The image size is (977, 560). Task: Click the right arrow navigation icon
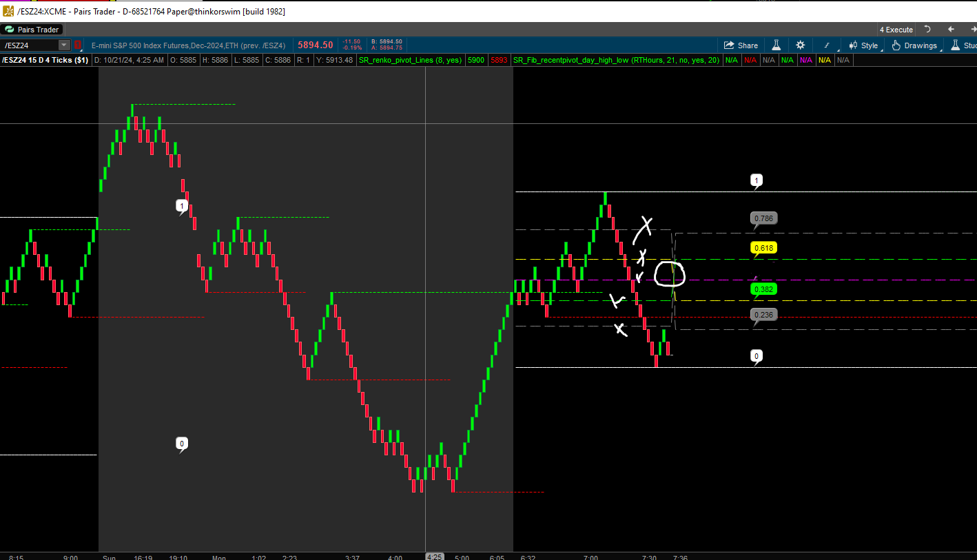tap(971, 30)
